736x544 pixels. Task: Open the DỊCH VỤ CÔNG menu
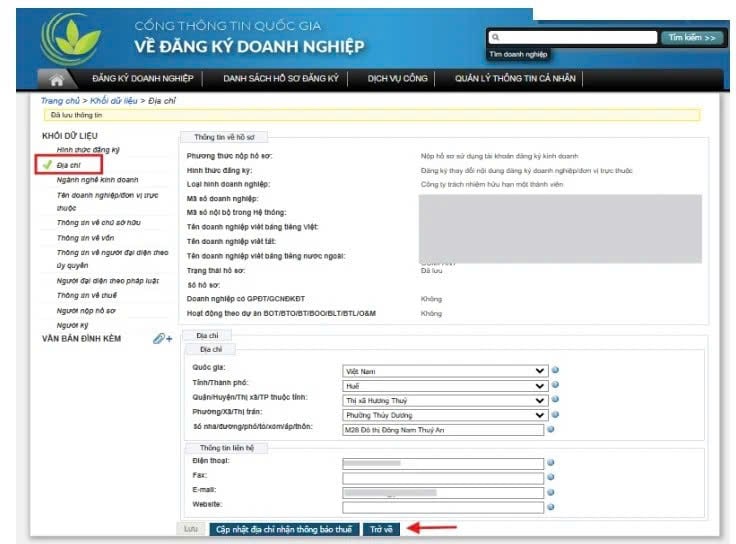398,78
